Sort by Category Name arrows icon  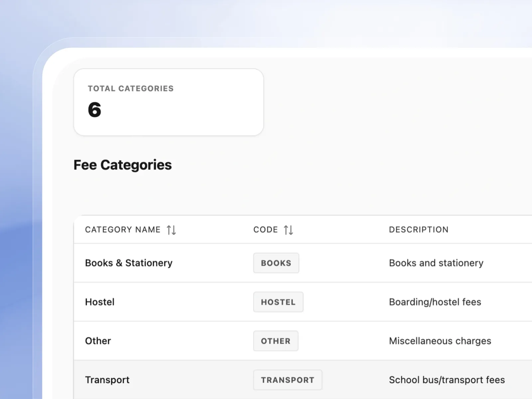(x=171, y=230)
